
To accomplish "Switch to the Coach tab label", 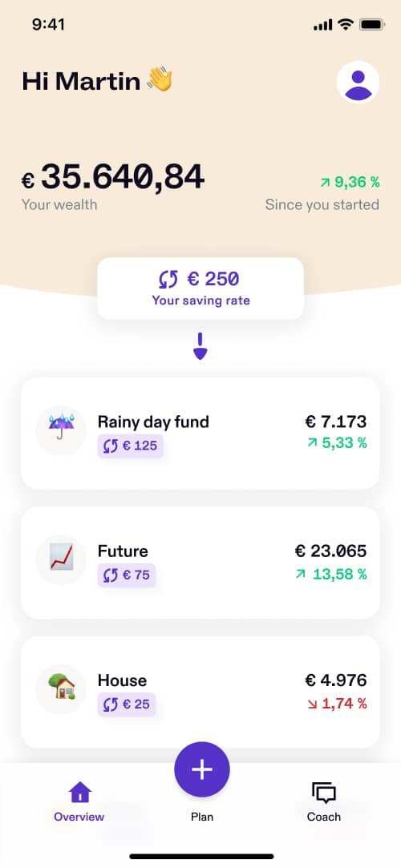I will tap(324, 817).
